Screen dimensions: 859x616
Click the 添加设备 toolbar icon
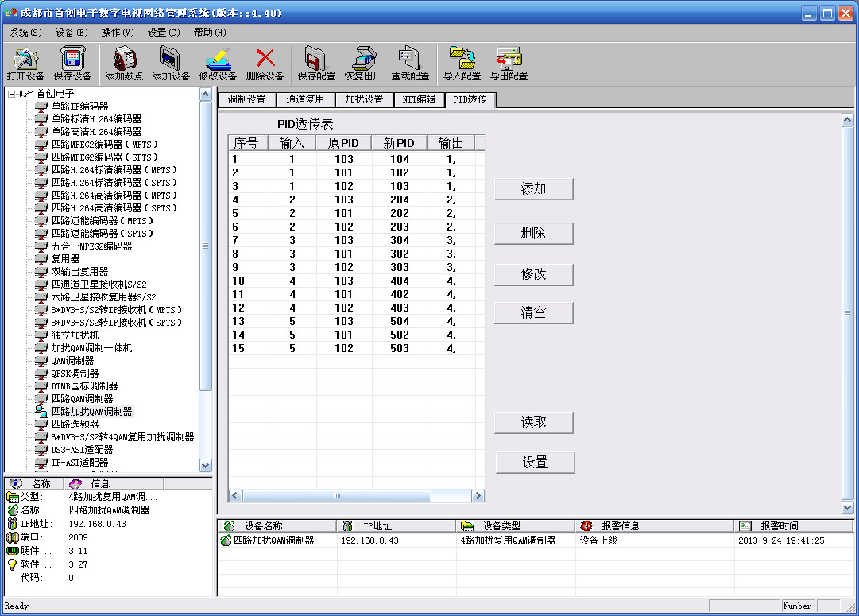pyautogui.click(x=170, y=59)
